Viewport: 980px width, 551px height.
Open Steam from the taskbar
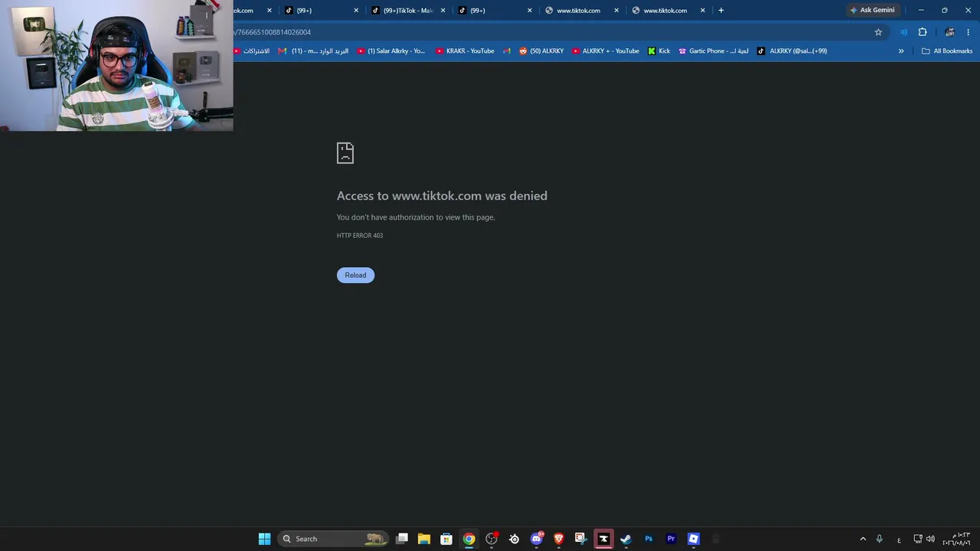pyautogui.click(x=626, y=539)
